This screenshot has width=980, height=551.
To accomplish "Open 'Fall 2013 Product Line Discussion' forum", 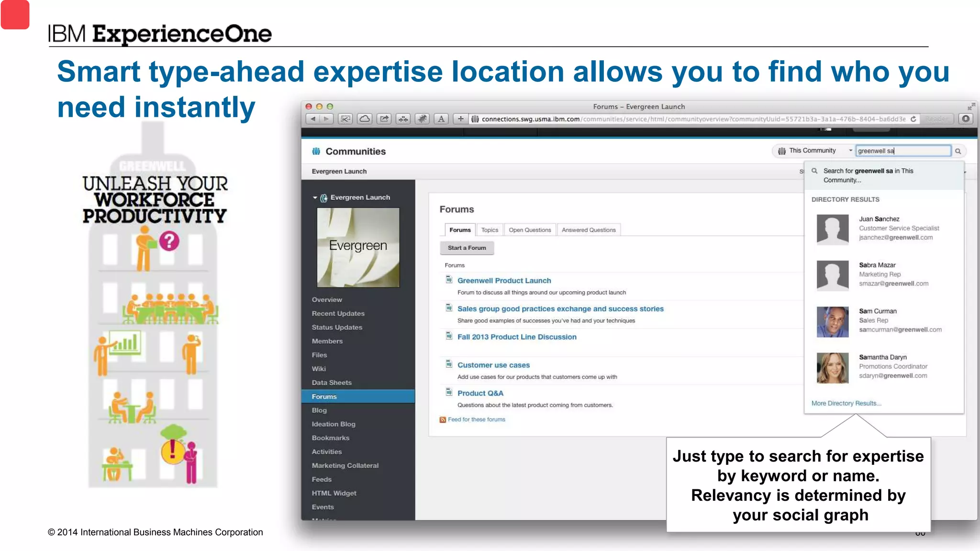I will (517, 337).
